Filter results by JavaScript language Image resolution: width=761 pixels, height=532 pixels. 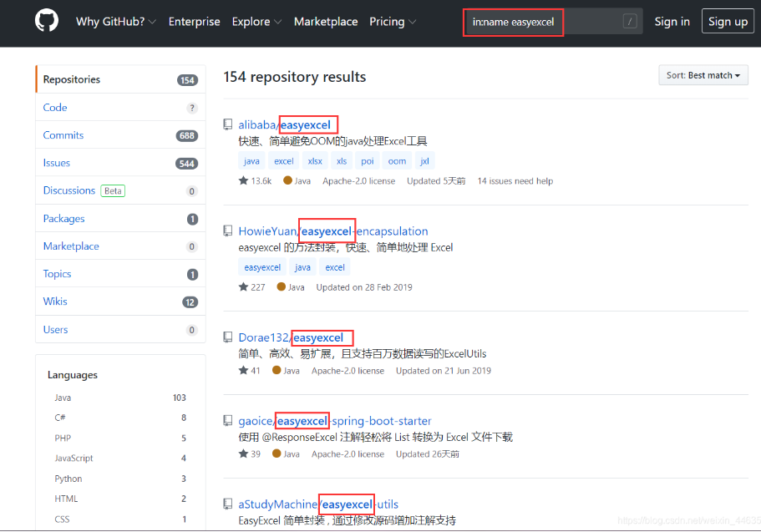point(120,459)
